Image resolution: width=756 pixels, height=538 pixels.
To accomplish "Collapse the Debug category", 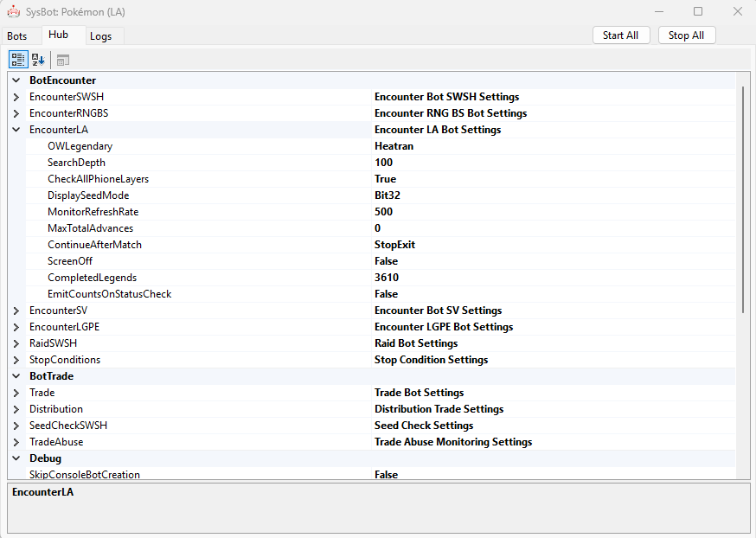I will (x=16, y=458).
